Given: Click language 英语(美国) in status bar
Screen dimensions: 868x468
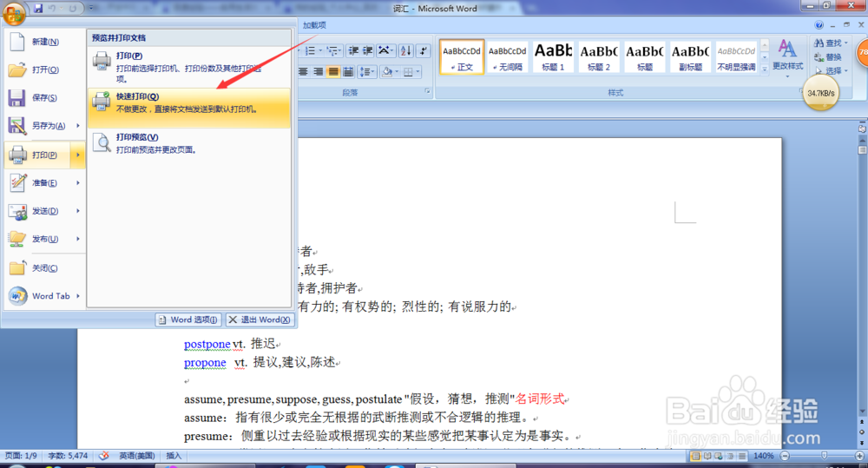Looking at the screenshot, I should click(137, 456).
